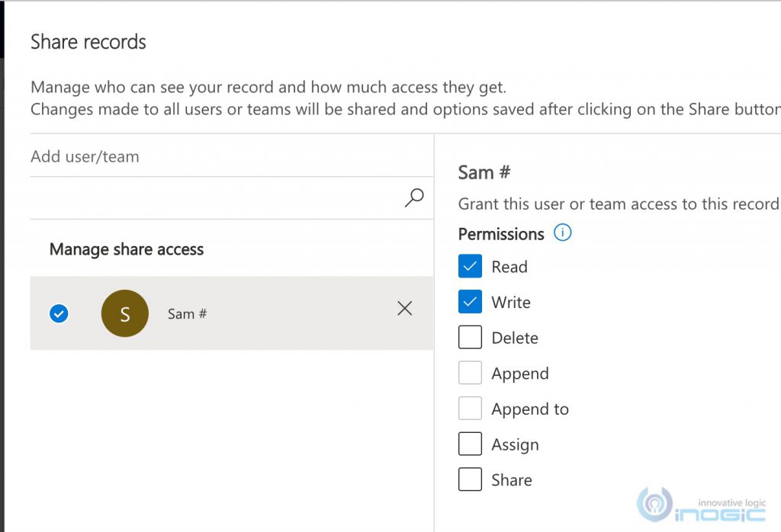Click the Manage share access heading
Image resolution: width=781 pixels, height=532 pixels.
point(126,249)
